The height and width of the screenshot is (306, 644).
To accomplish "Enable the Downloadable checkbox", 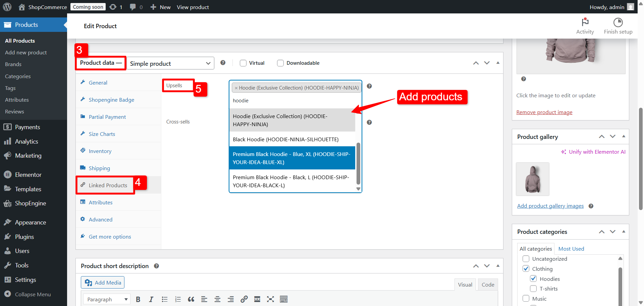I will 280,63.
